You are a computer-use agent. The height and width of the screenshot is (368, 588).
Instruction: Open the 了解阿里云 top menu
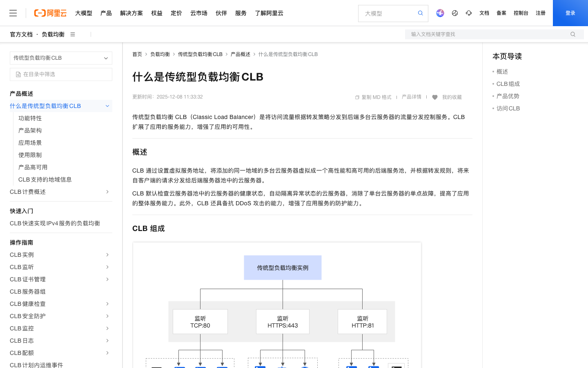pos(269,13)
